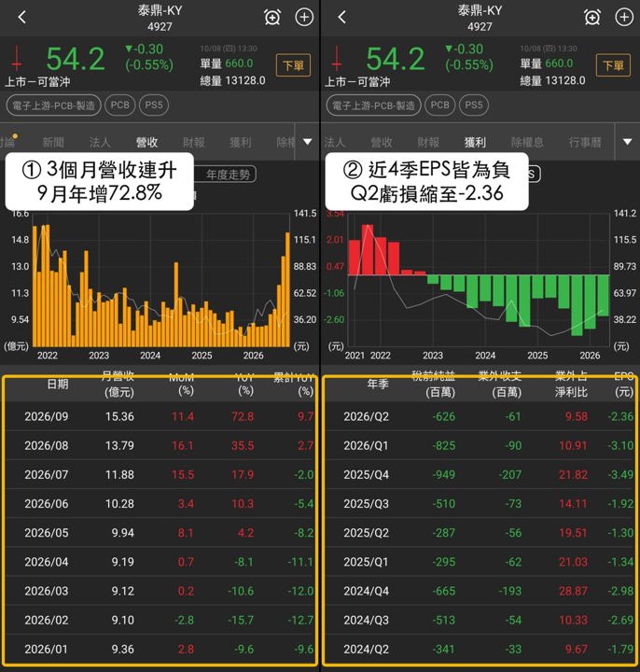The image size is (640, 672).
Task: Select the 獲利 tab in right panel
Action: (x=475, y=142)
